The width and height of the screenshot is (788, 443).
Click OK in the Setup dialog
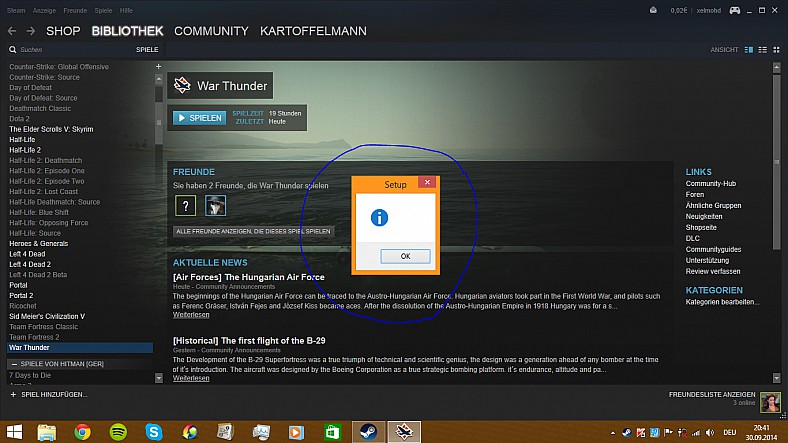coord(405,256)
